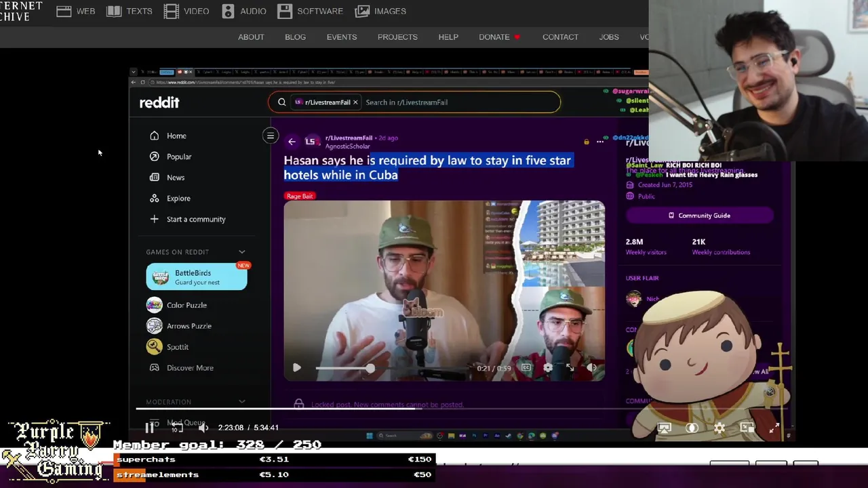Toggle the contrast circle icon in player
Viewport: 868px width, 488px height.
click(692, 428)
